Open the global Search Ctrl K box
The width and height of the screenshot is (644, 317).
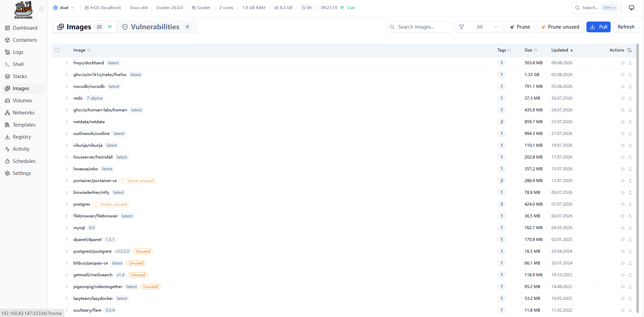(x=596, y=8)
